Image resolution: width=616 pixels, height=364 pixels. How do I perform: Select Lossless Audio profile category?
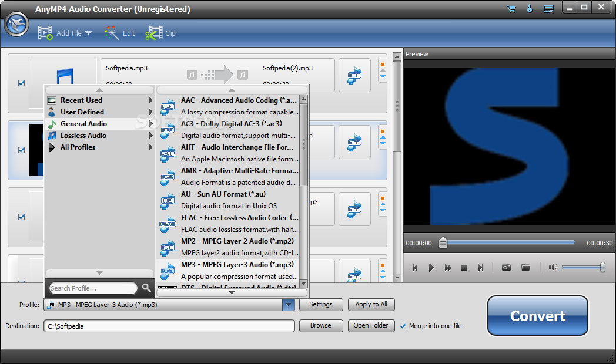100,136
